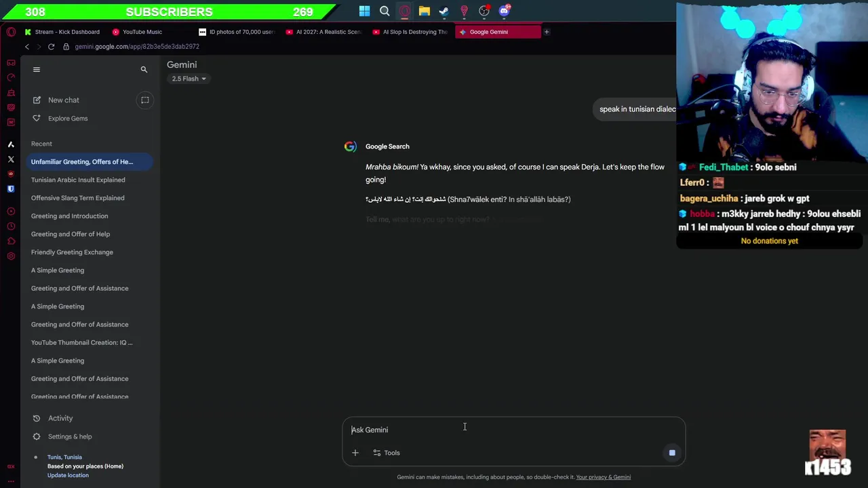The image size is (868, 488).
Task: Open OBS Studio from the taskbar
Action: 484,11
